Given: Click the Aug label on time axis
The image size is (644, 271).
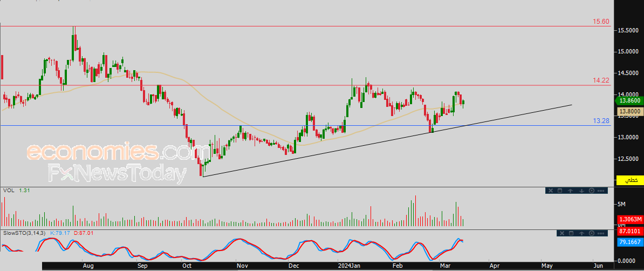Looking at the screenshot, I should (x=88, y=266).
